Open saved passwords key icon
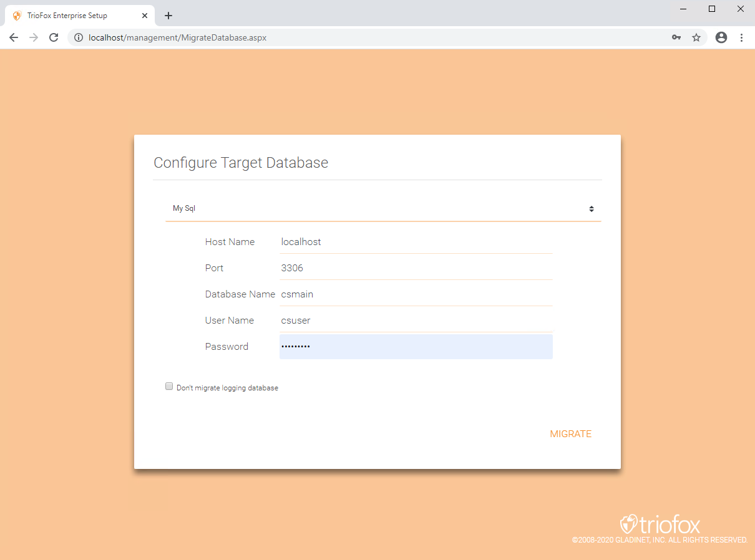 [x=676, y=37]
